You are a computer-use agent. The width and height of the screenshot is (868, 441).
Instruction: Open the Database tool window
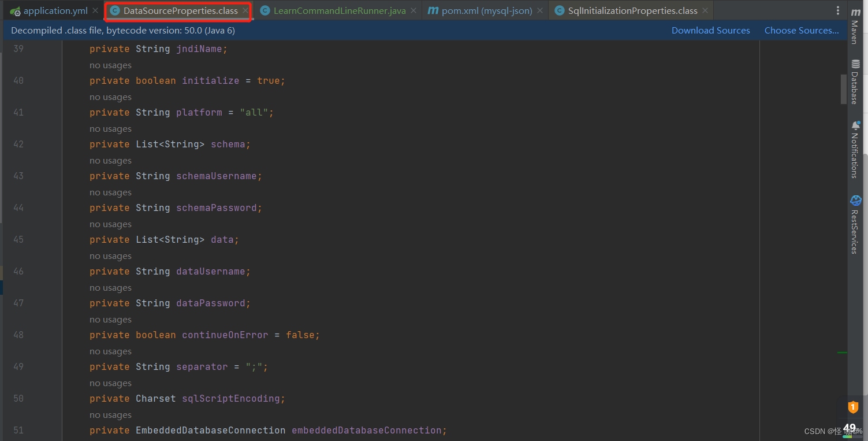(x=855, y=81)
